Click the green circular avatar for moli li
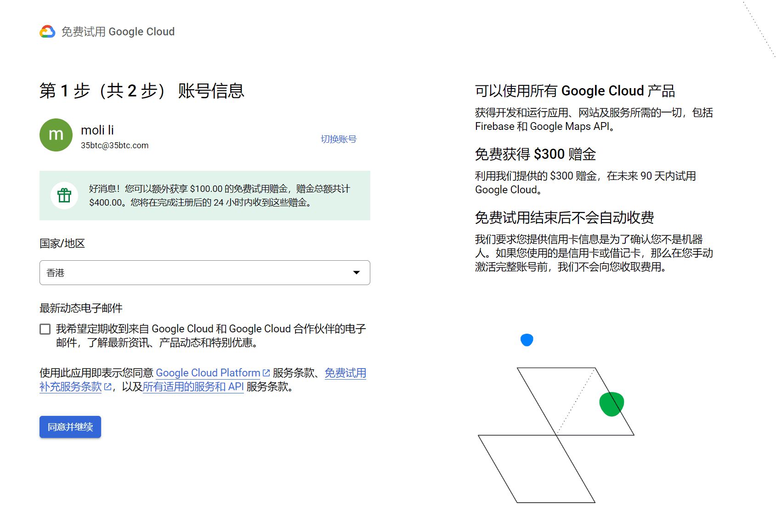 coord(56,135)
